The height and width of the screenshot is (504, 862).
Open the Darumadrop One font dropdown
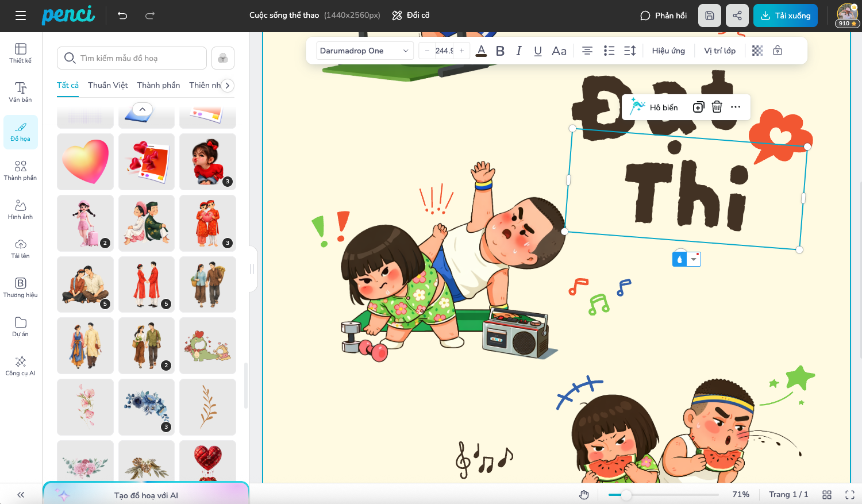click(364, 51)
